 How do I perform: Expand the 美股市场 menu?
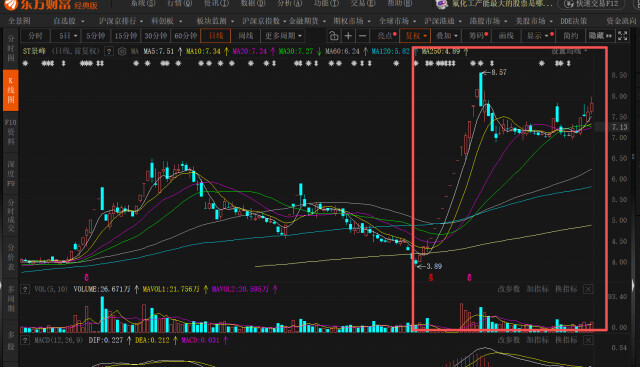click(534, 21)
